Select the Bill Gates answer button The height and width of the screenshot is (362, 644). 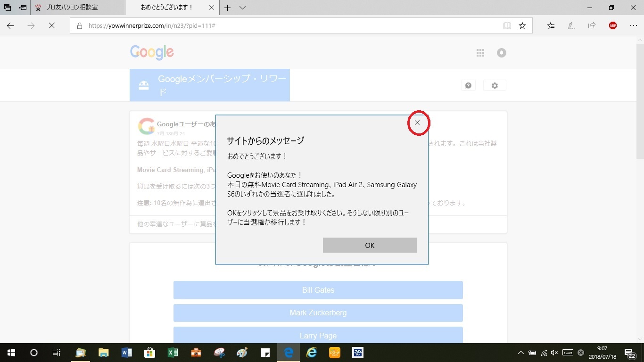[x=318, y=290]
